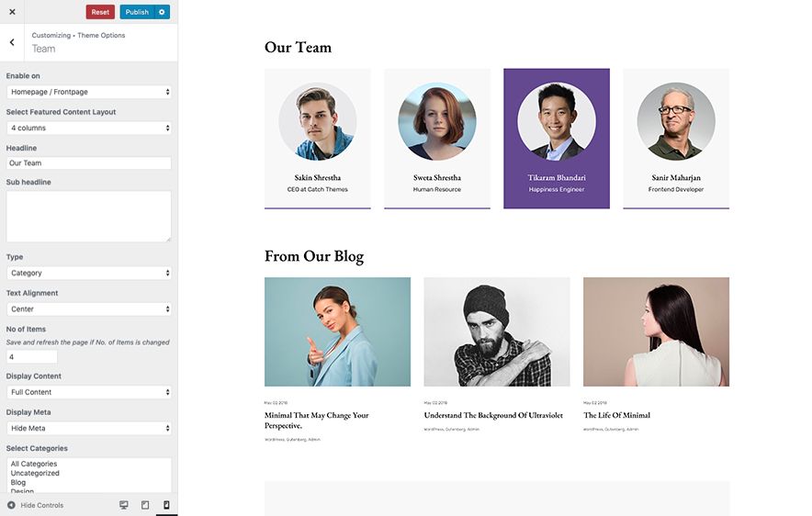The height and width of the screenshot is (516, 812).
Task: Open publish settings gear icon
Action: tap(163, 12)
